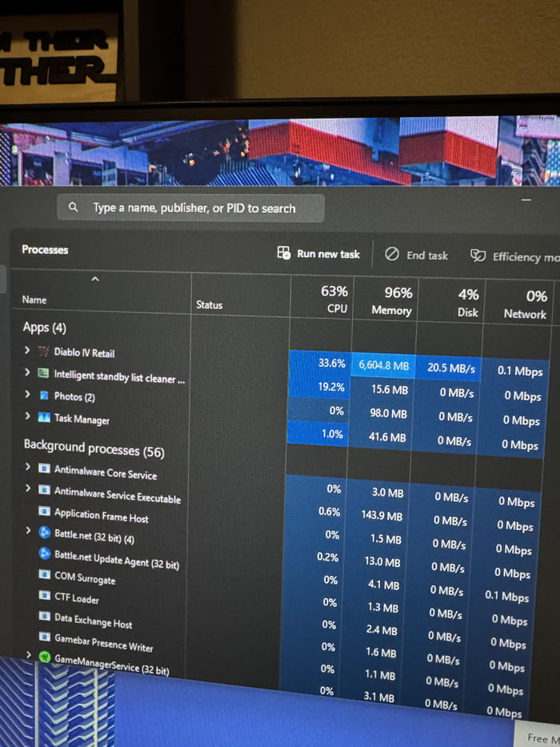Click the Intelligent standby list cleaner icon

(45, 374)
